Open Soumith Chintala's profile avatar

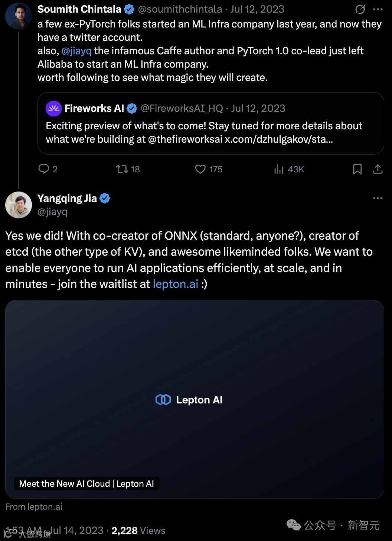(x=19, y=16)
